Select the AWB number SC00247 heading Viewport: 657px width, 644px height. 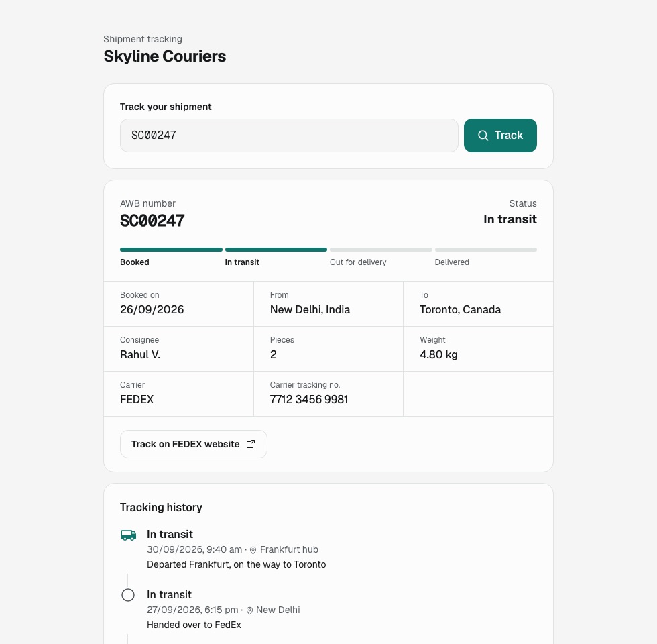(x=153, y=221)
